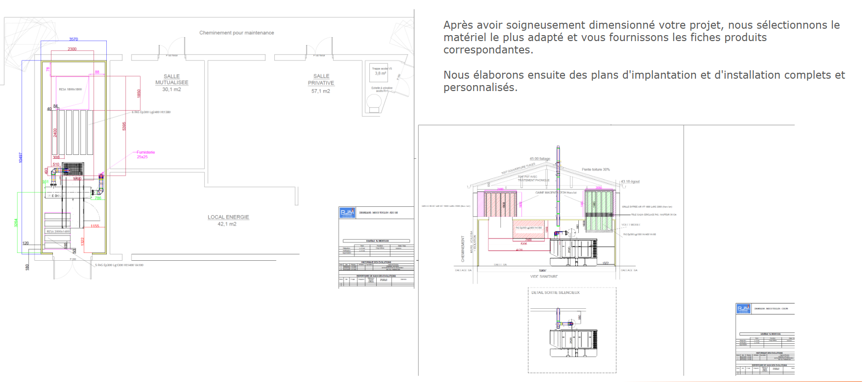The width and height of the screenshot is (868, 382).
Task: Click the LOCAL ENERGIE room label
Action: point(228,217)
